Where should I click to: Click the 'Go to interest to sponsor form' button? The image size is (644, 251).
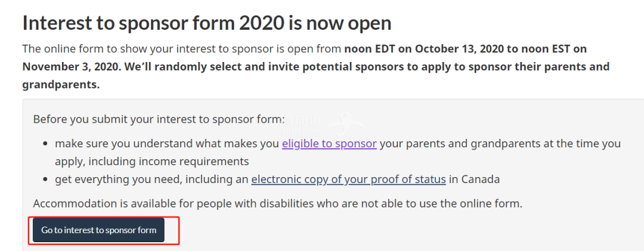98,230
